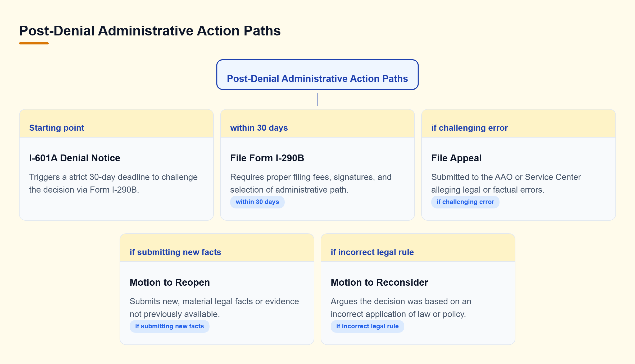Click the 'if submitting new facts' card header

point(217,248)
